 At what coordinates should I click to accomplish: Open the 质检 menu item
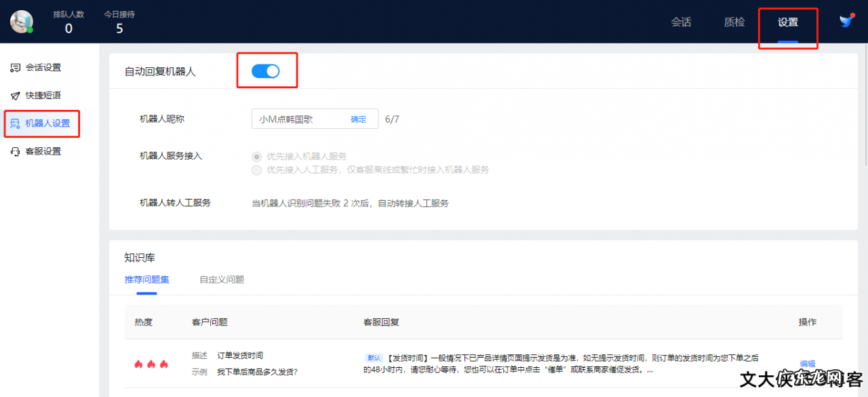(734, 22)
